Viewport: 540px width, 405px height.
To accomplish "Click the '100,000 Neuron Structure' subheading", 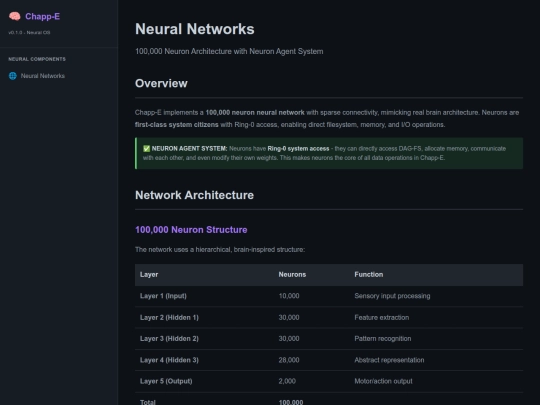I will 191,230.
